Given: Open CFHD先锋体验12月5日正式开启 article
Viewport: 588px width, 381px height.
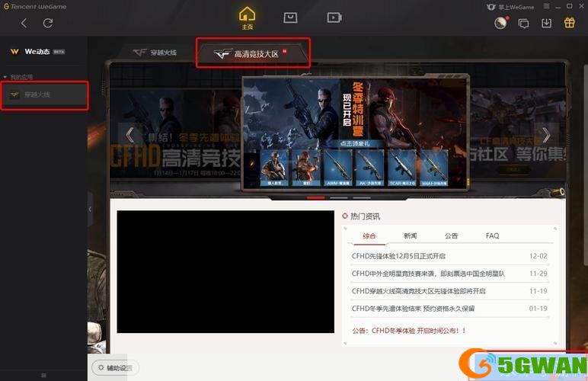Looking at the screenshot, I should [x=398, y=256].
